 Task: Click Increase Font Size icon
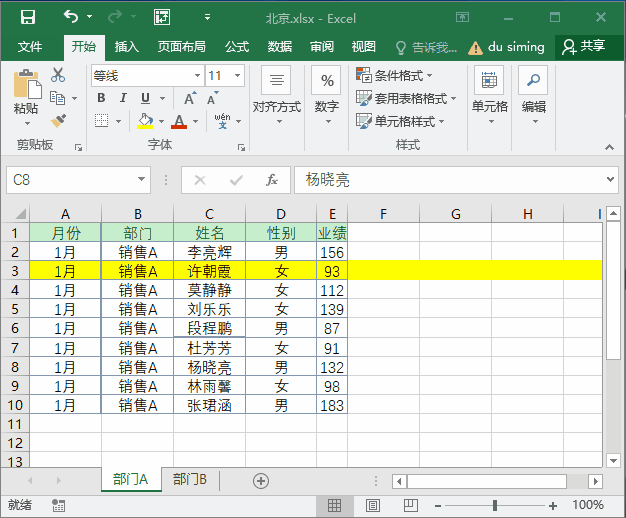point(189,98)
